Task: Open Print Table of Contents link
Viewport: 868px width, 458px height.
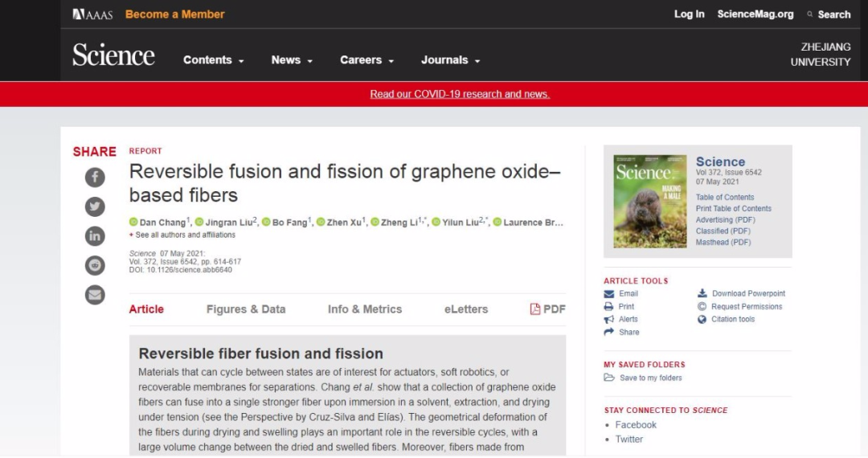Action: 734,209
